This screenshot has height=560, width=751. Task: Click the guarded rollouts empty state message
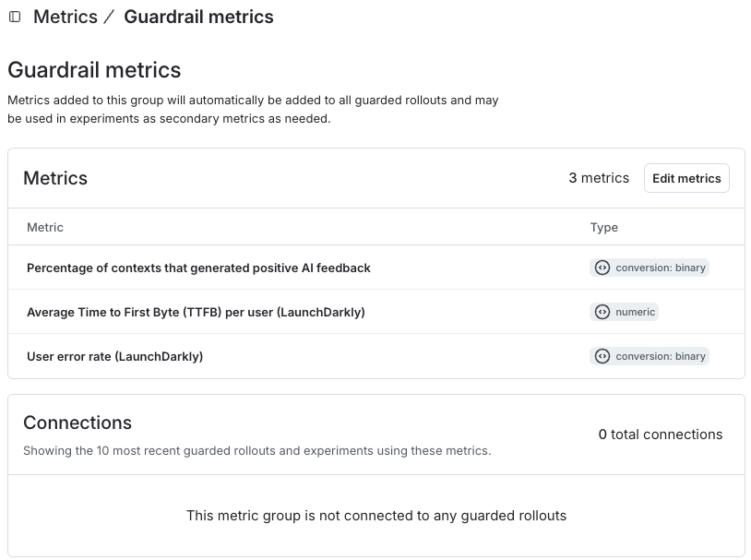point(375,516)
